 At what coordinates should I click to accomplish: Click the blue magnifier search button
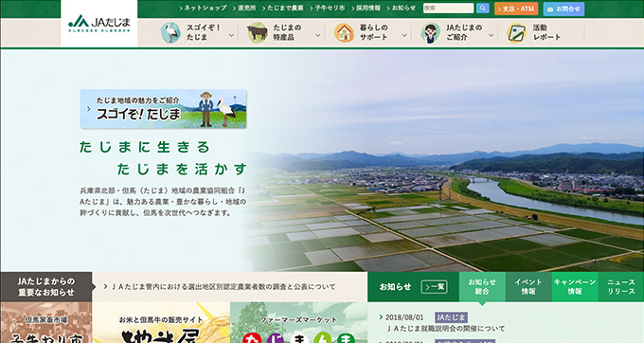(x=483, y=9)
